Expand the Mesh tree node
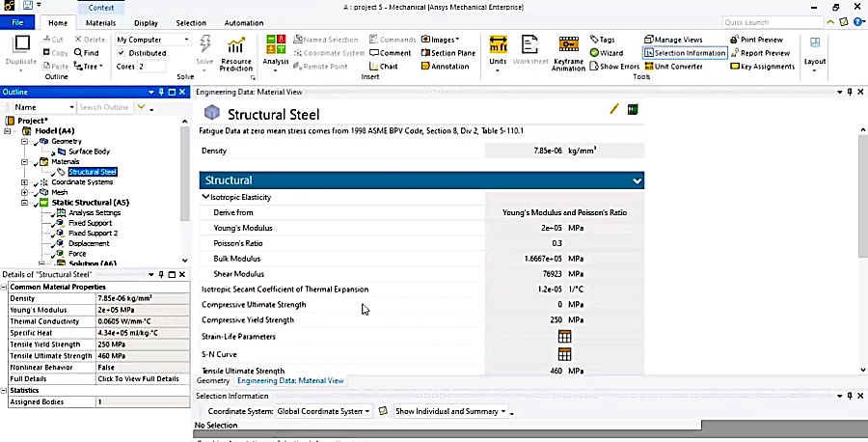The height and width of the screenshot is (442, 868). click(x=24, y=193)
